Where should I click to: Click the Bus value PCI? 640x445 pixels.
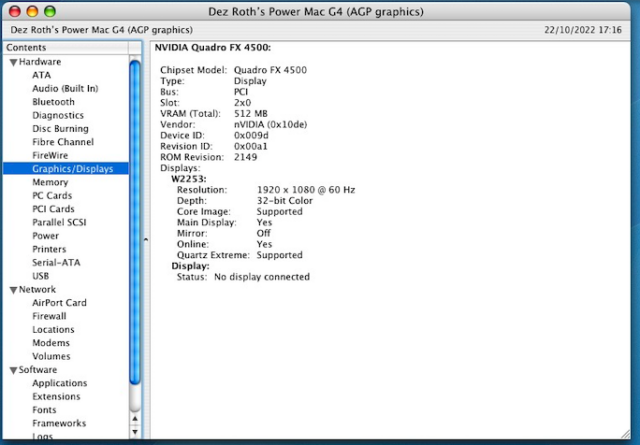coord(240,92)
